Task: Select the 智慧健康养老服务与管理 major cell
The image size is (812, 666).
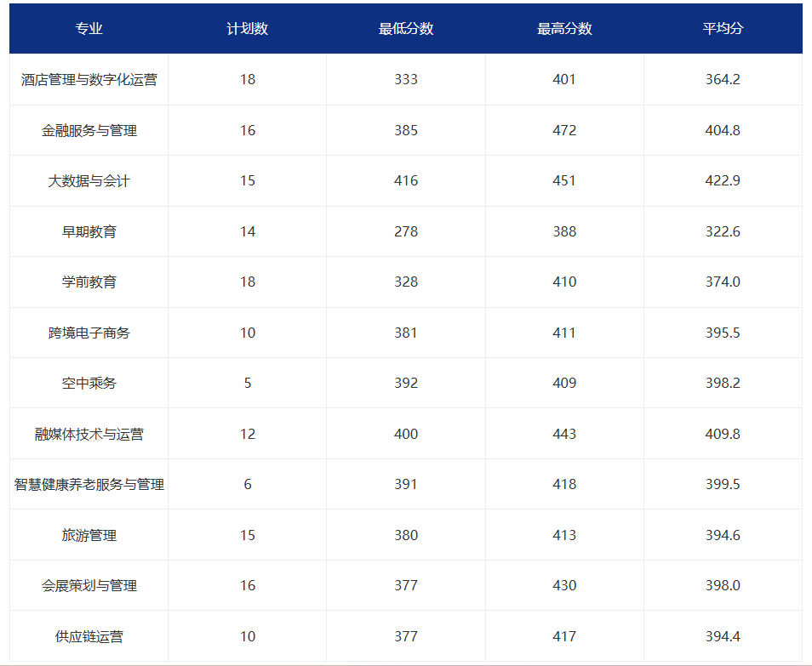Action: 89,484
